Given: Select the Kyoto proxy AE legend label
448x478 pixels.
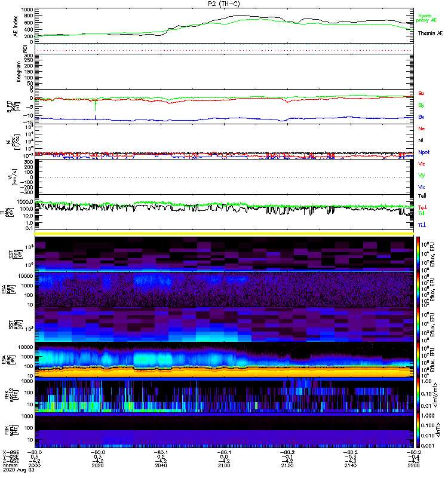Looking at the screenshot, I should click(x=426, y=18).
